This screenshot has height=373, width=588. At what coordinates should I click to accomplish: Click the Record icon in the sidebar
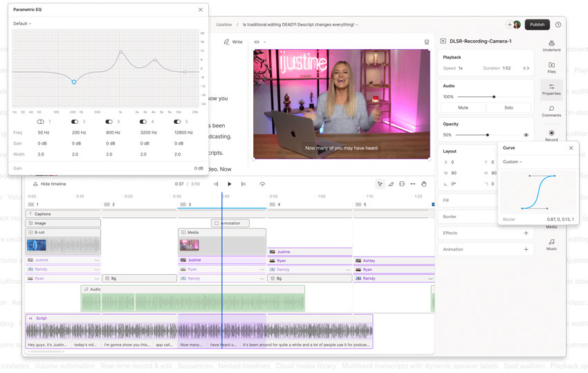coord(551,134)
